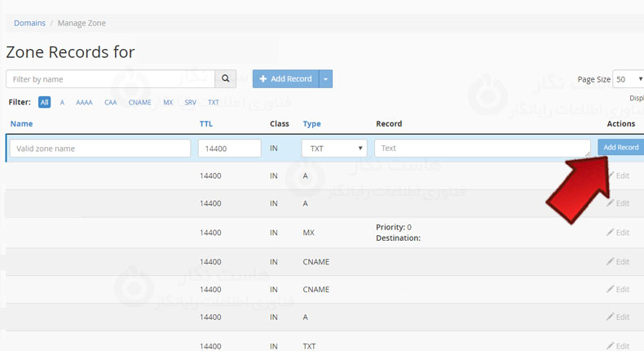Open the Page Size dropdown

click(x=628, y=79)
